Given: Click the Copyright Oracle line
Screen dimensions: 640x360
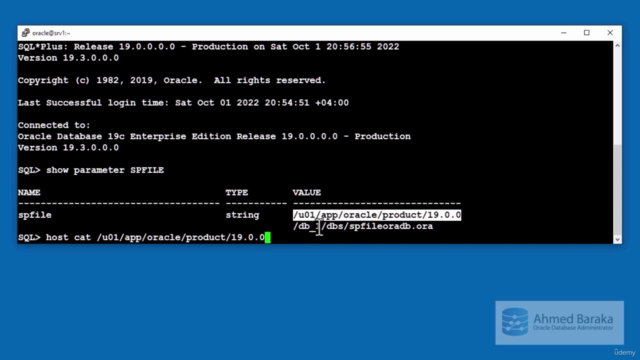Looking at the screenshot, I should pos(172,80).
